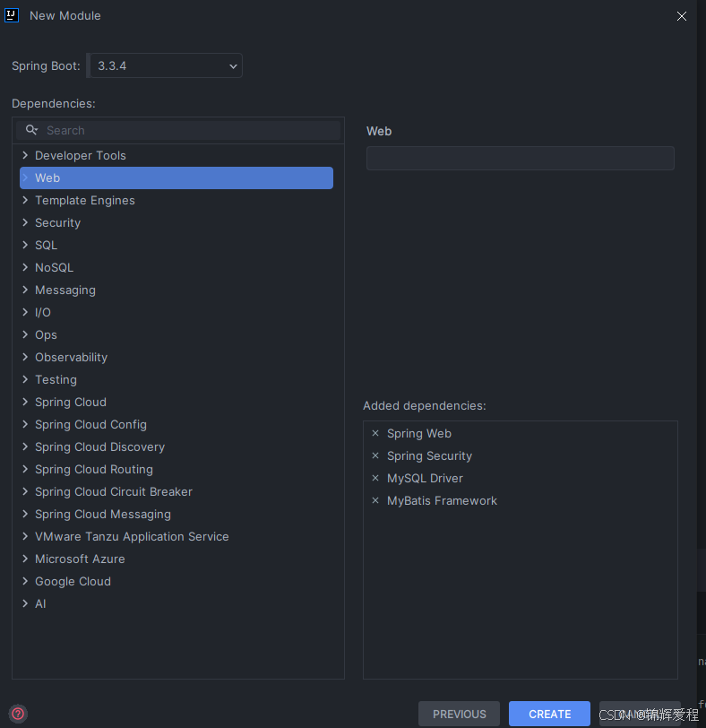Focus the dependencies Search field

[x=178, y=131]
